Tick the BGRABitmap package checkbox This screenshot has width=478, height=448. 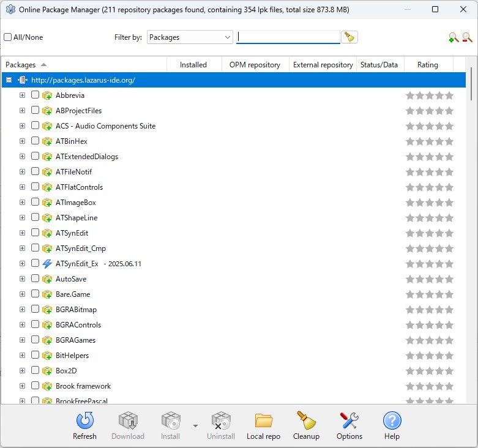click(35, 309)
